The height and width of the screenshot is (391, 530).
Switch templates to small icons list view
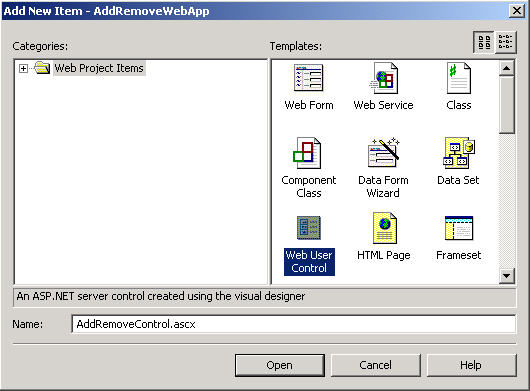point(505,42)
